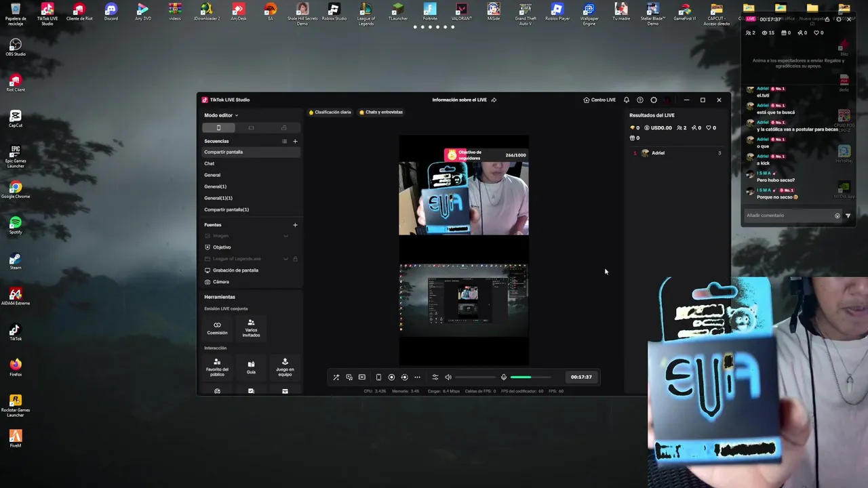Open Spotify desktop shortcut

point(16,225)
